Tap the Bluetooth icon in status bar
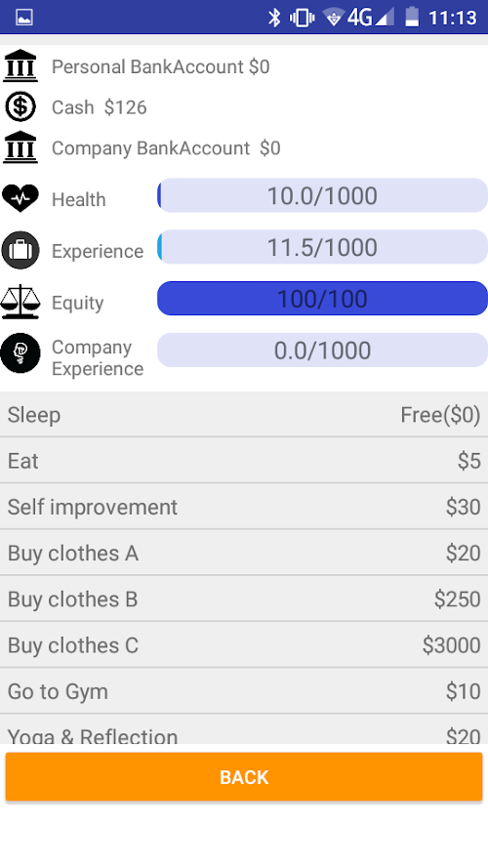The image size is (488, 868). click(274, 18)
